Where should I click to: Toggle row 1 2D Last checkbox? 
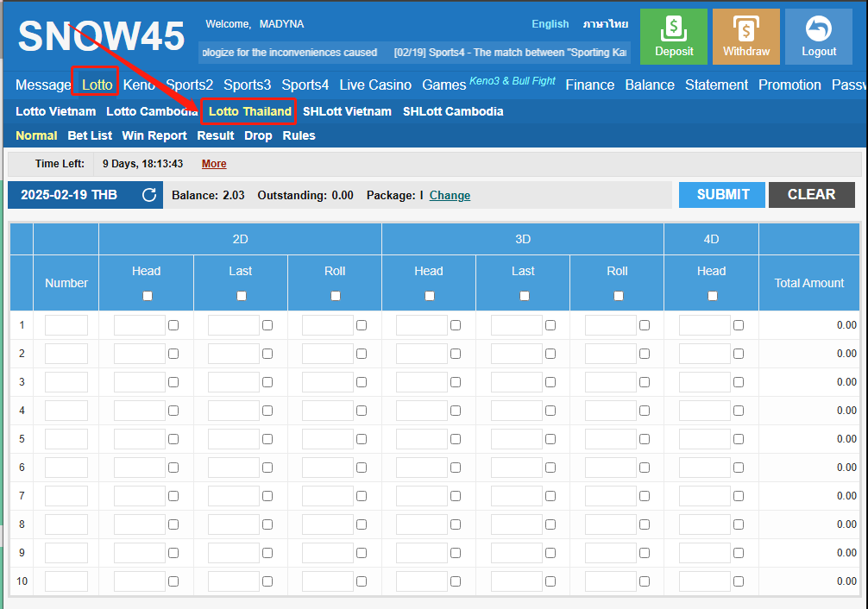(267, 325)
